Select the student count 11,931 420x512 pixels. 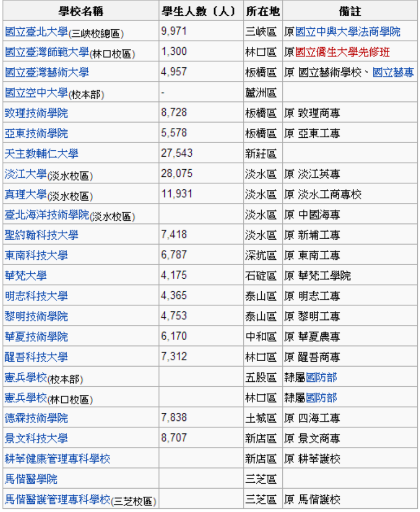click(x=177, y=194)
